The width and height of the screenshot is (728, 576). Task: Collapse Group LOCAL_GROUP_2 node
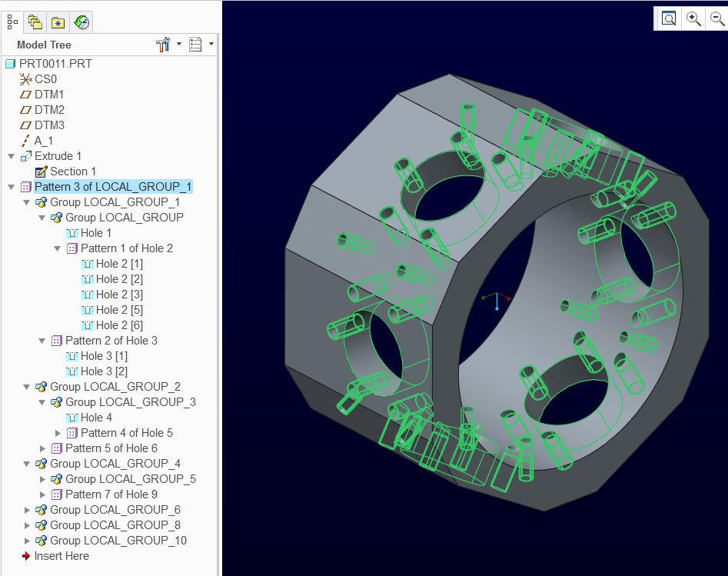(x=27, y=387)
